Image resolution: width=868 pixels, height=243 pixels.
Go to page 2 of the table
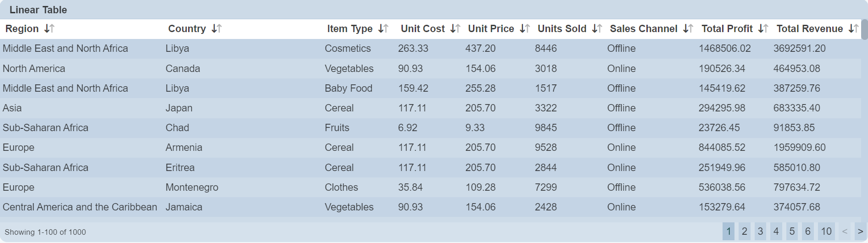pyautogui.click(x=745, y=231)
